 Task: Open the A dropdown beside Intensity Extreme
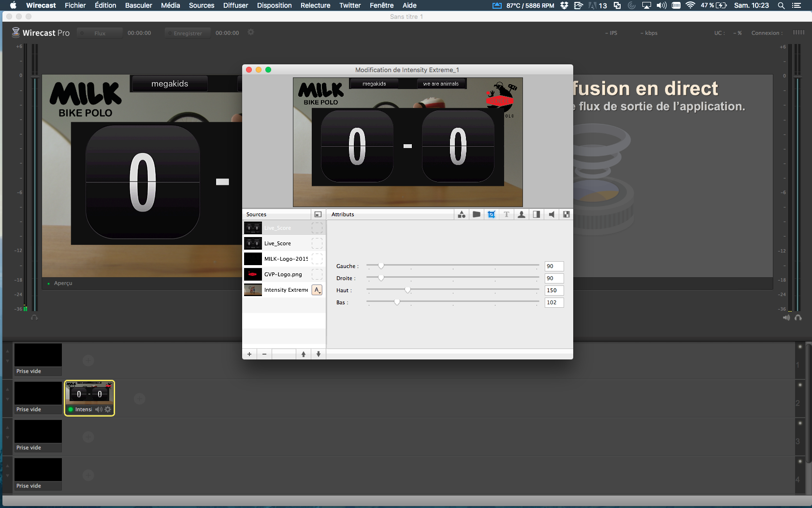click(317, 290)
